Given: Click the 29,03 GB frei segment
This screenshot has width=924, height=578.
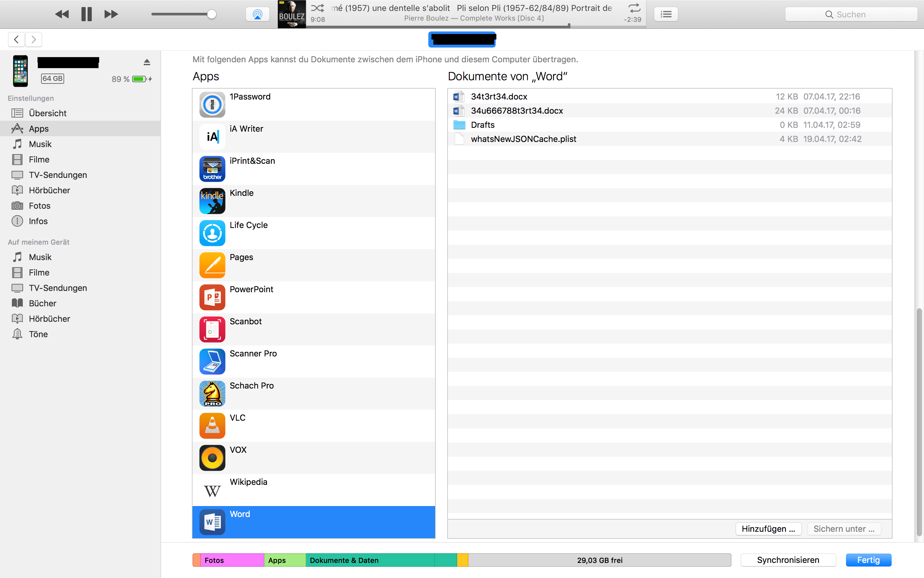Looking at the screenshot, I should [x=599, y=560].
